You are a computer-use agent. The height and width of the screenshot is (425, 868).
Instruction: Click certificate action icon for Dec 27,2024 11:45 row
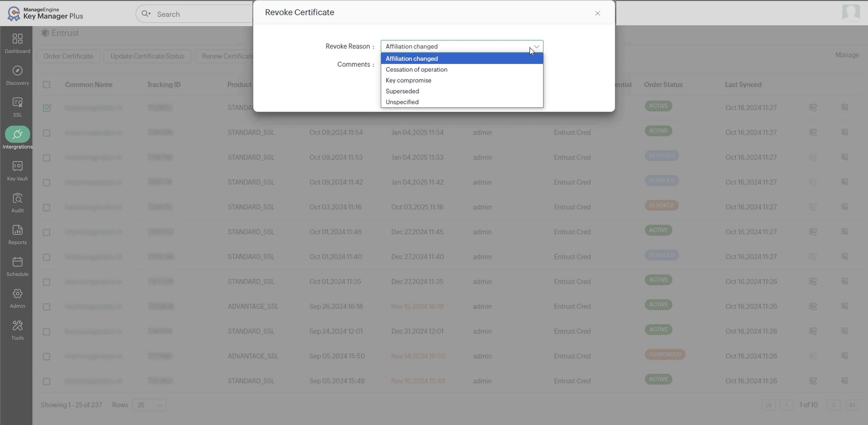[x=813, y=232]
